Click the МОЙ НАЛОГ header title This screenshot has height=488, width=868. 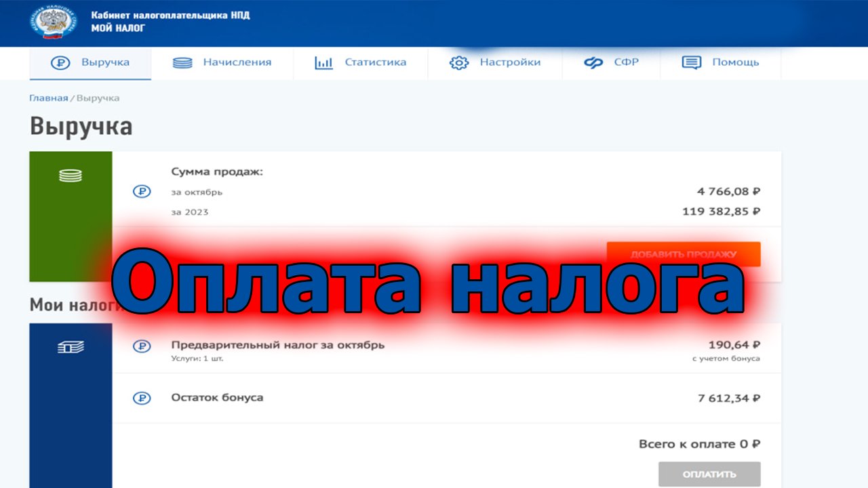(118, 28)
